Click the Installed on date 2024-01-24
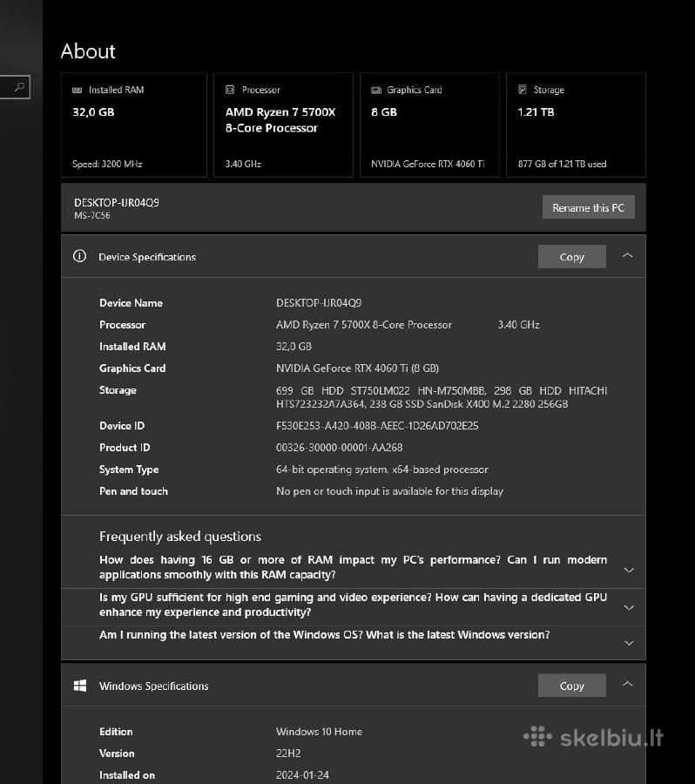 (x=302, y=775)
